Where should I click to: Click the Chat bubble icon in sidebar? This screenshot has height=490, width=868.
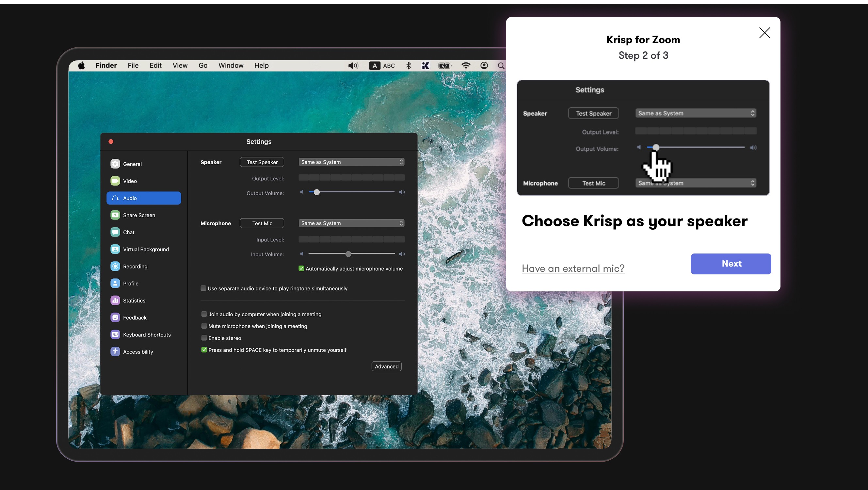(x=115, y=232)
